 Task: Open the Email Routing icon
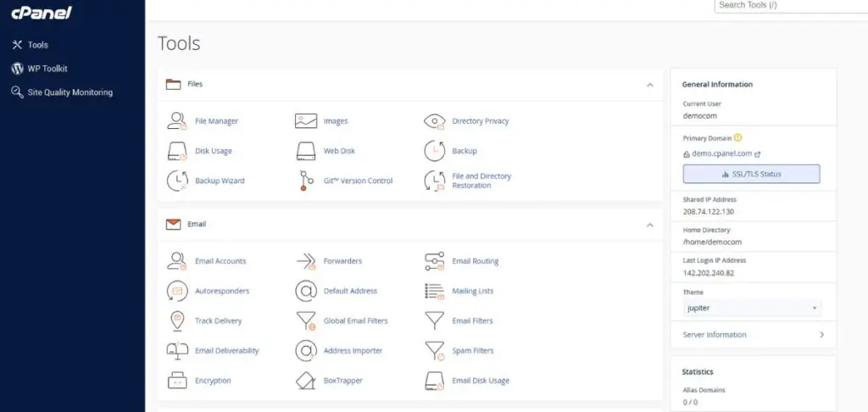tap(435, 261)
